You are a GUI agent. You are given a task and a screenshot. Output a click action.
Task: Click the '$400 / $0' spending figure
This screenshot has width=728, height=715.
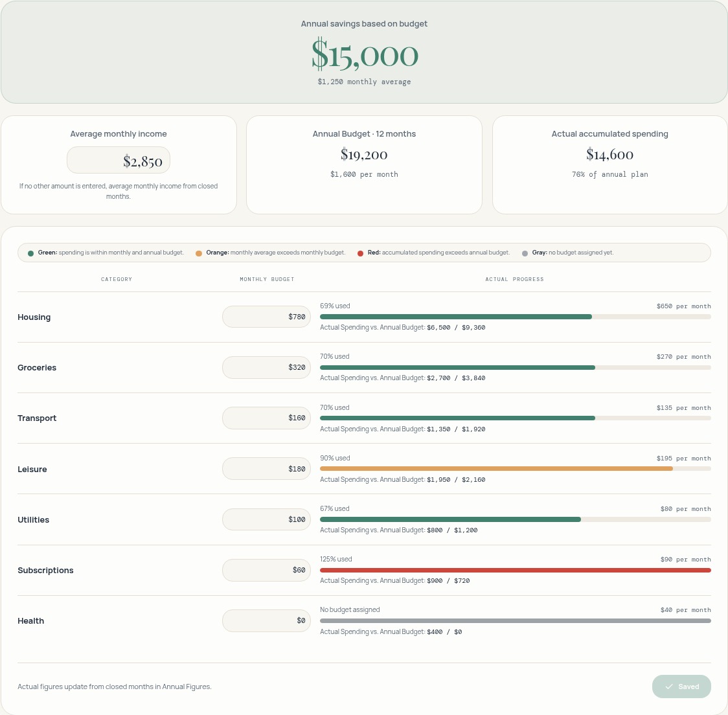[x=444, y=632]
